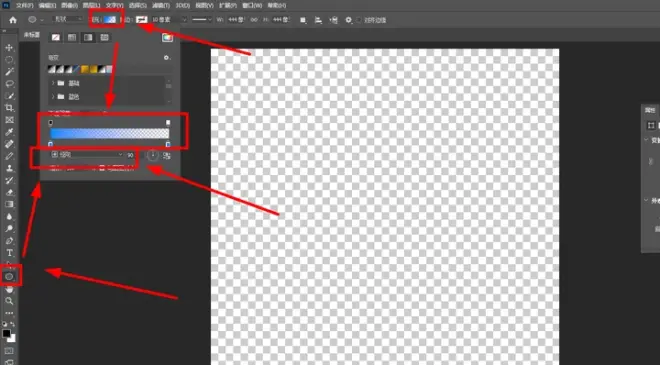This screenshot has width=660, height=365.
Task: Click the gradient angle dial
Action: [x=152, y=155]
